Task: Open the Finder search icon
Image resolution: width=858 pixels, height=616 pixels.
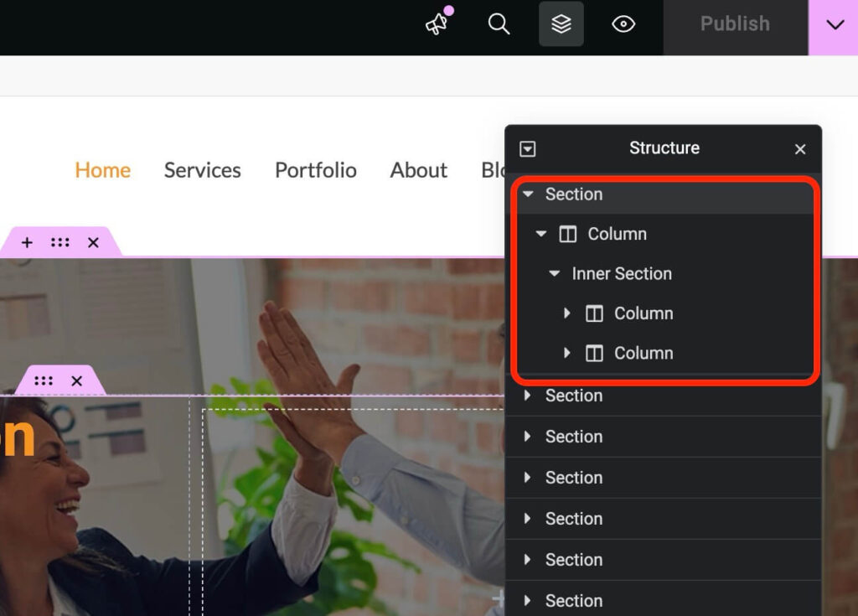Action: pos(499,24)
